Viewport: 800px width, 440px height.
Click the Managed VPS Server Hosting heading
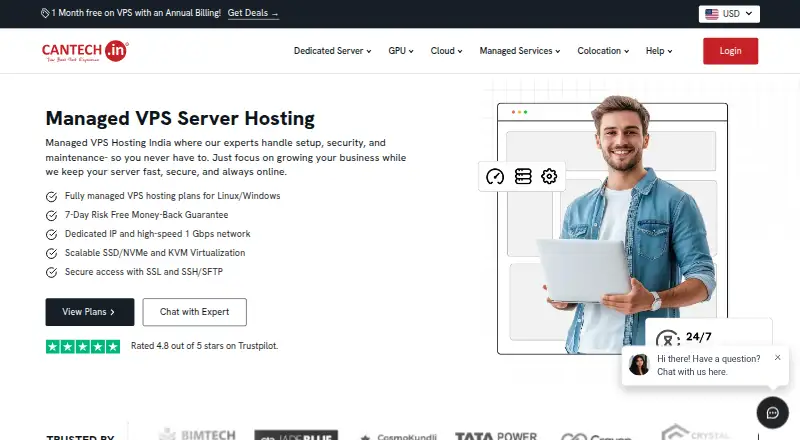coord(180,118)
